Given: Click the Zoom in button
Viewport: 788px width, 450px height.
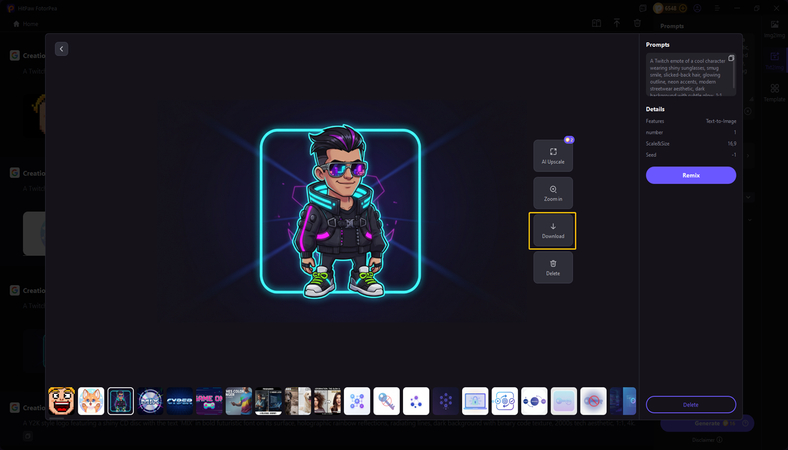Looking at the screenshot, I should [553, 193].
